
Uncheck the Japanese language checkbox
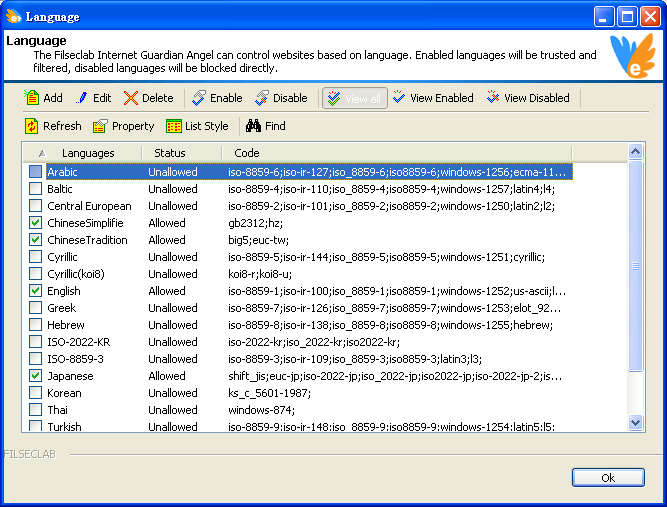36,376
